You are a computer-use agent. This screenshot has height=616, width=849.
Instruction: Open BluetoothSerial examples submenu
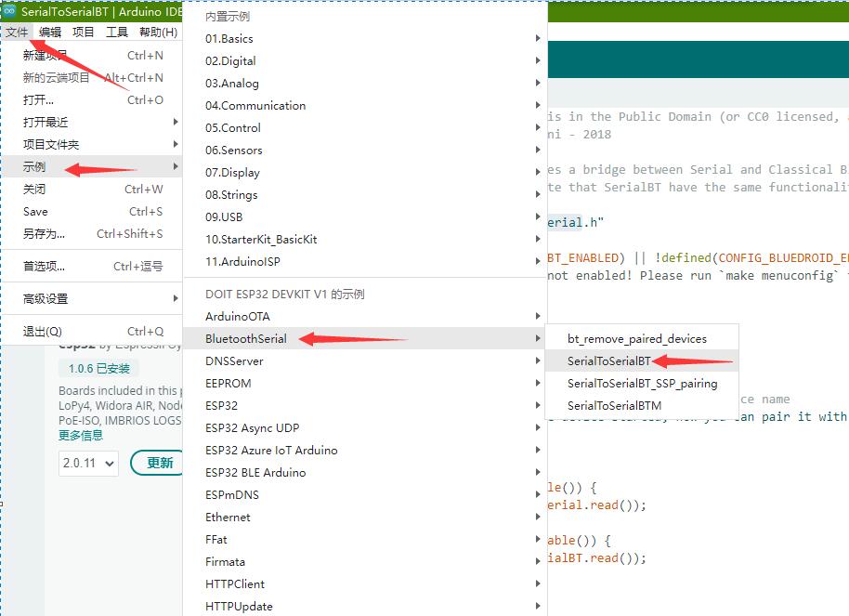pos(365,338)
